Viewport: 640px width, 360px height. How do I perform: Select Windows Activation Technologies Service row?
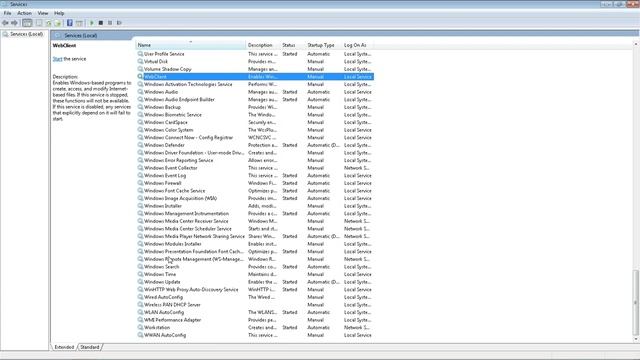[255, 84]
